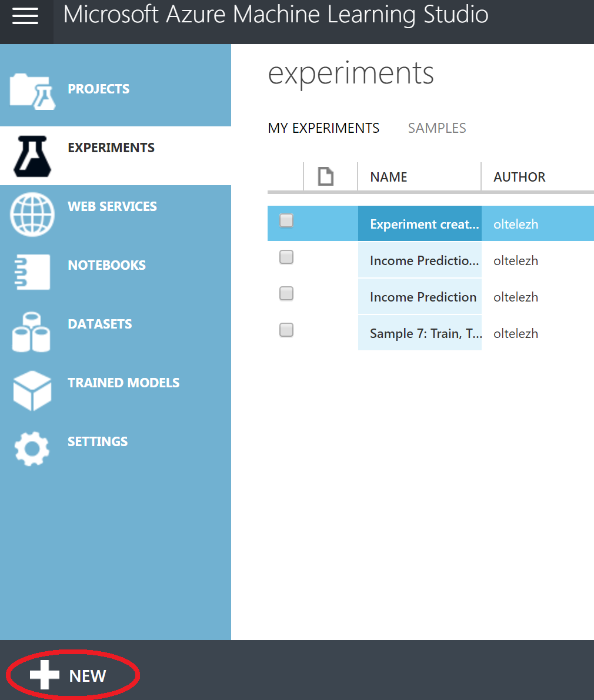This screenshot has height=700, width=594.
Task: Click the 'experiments' page heading
Action: pos(351,73)
